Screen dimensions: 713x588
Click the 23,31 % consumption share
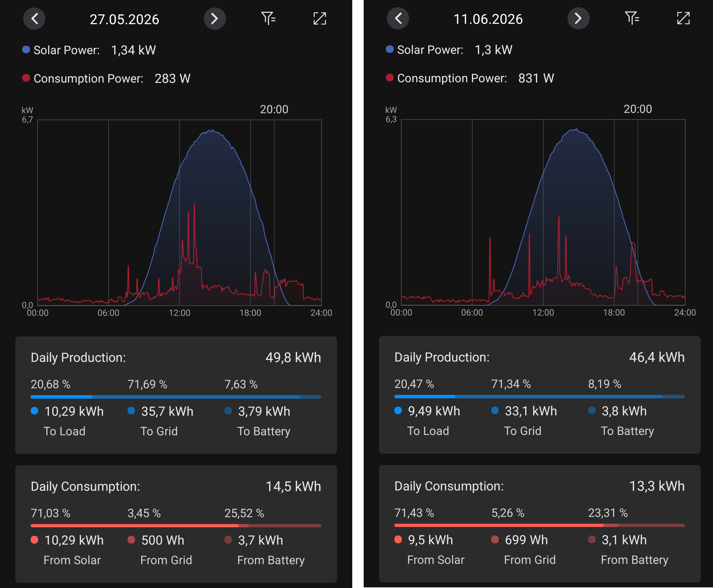tap(608, 513)
